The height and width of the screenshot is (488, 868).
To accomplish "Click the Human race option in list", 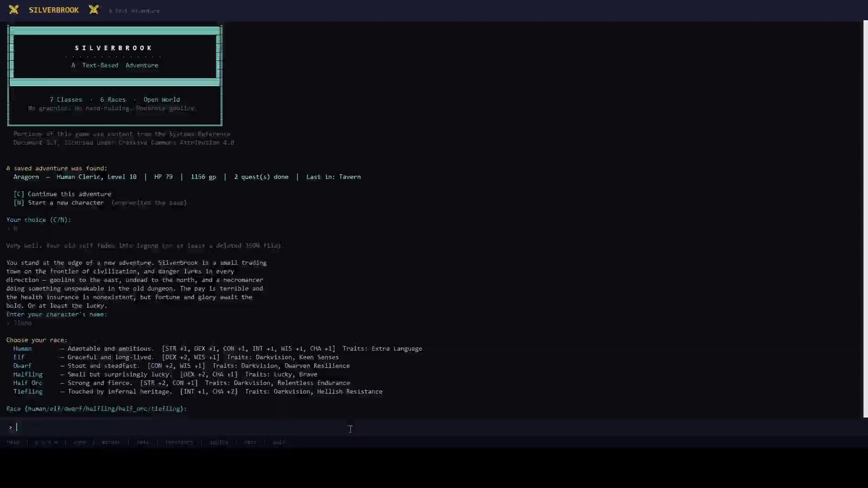I will (x=22, y=348).
